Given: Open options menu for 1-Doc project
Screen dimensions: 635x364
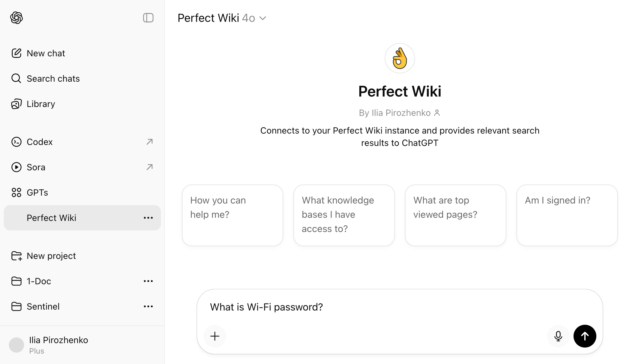Looking at the screenshot, I should (x=148, y=281).
